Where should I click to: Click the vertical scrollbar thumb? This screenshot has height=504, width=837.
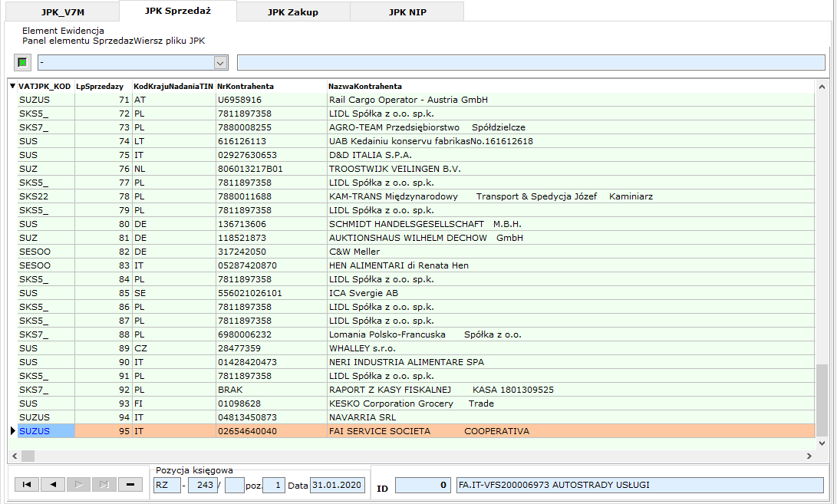pyautogui.click(x=822, y=400)
